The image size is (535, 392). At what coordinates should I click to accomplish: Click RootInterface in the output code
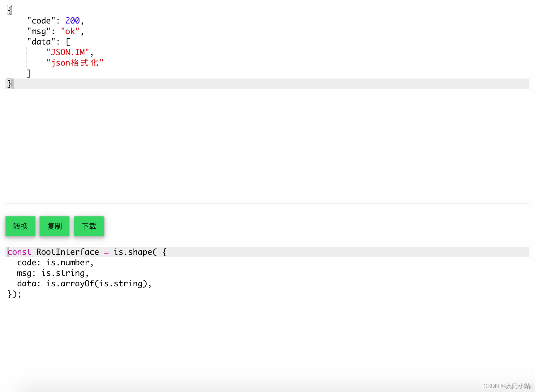[68, 252]
